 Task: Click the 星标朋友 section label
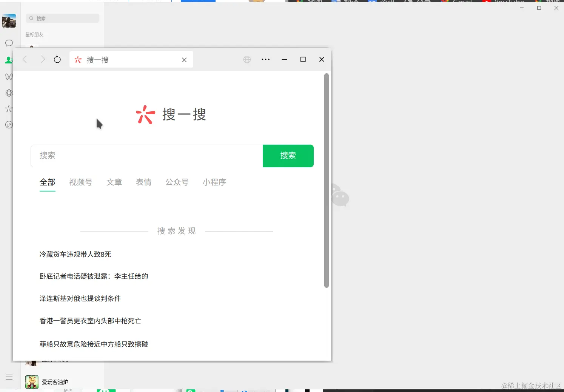pos(34,34)
